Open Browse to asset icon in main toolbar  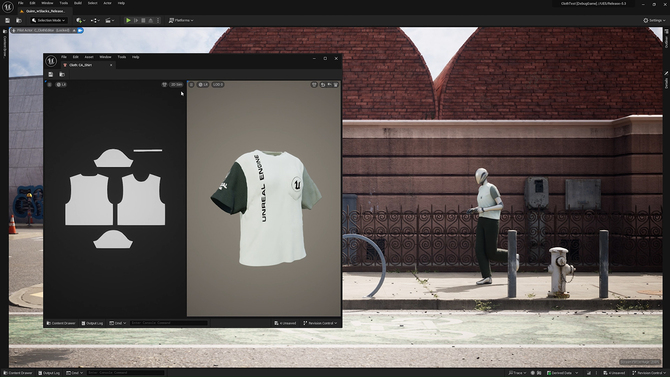19,20
